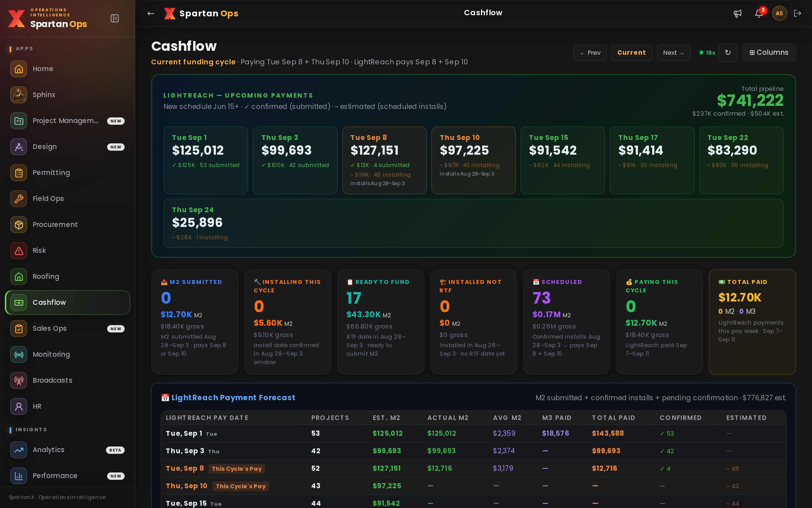Viewport: 812px width, 508px height.
Task: Open the Total Paid card
Action: pos(752,322)
